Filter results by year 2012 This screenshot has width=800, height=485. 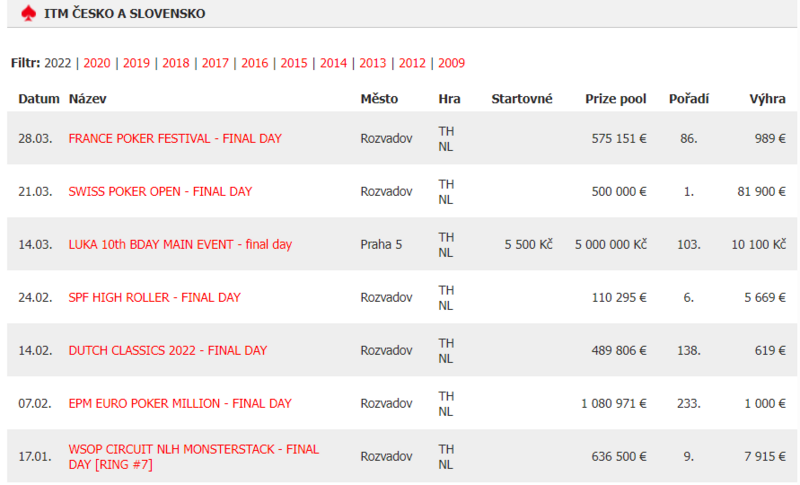click(x=412, y=63)
